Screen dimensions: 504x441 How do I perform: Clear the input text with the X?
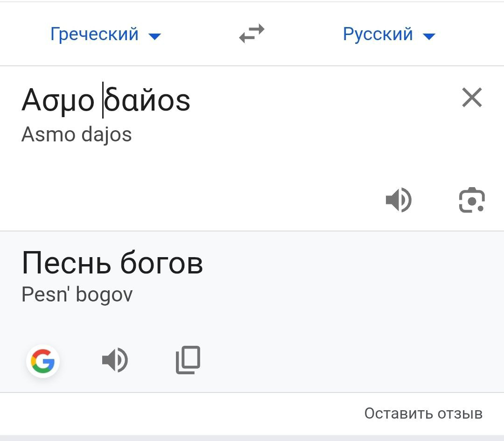[x=472, y=98]
